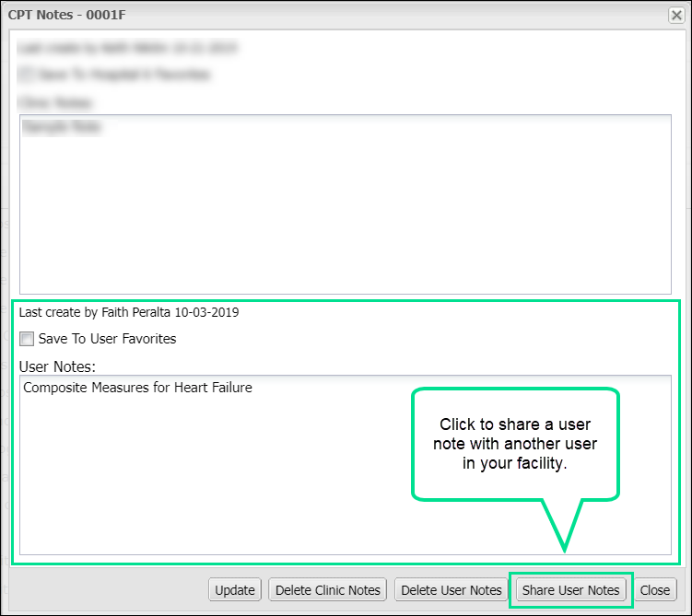
Task: Click the Update button
Action: [235, 590]
